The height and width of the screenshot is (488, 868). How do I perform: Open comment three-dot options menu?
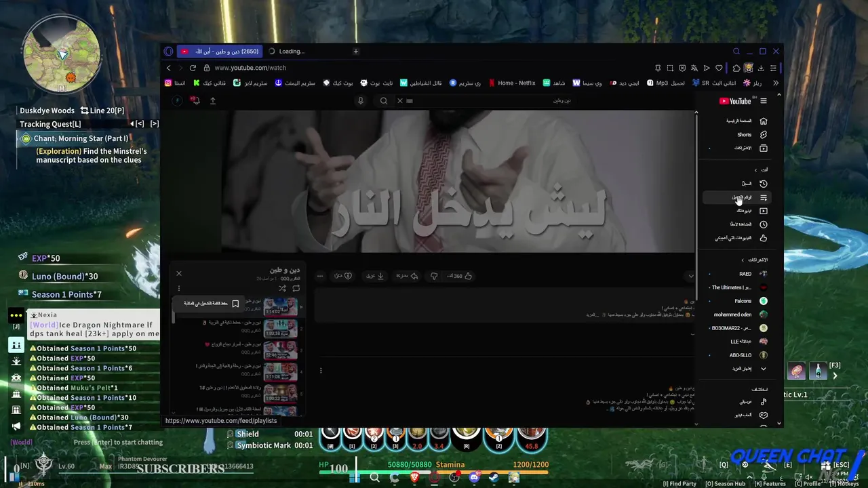321,370
